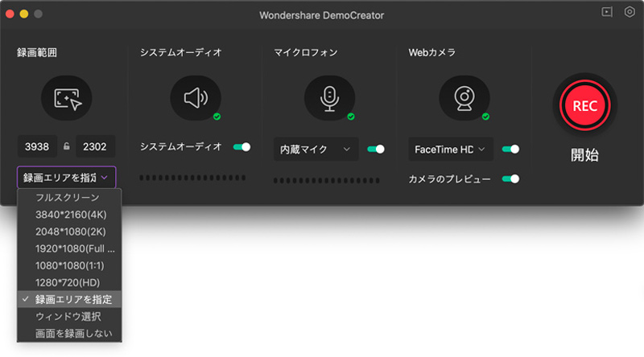Click the height field showing 2302
This screenshot has height=357, width=644.
click(95, 146)
